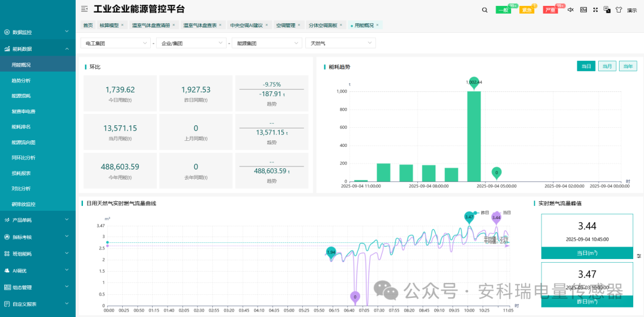The height and width of the screenshot is (317, 644).
Task: Click the 自定义报表 sidebar icon
Action: [x=7, y=304]
